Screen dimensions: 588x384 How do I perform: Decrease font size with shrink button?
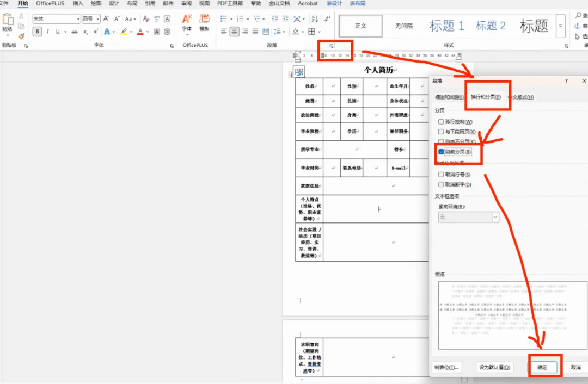[x=117, y=18]
